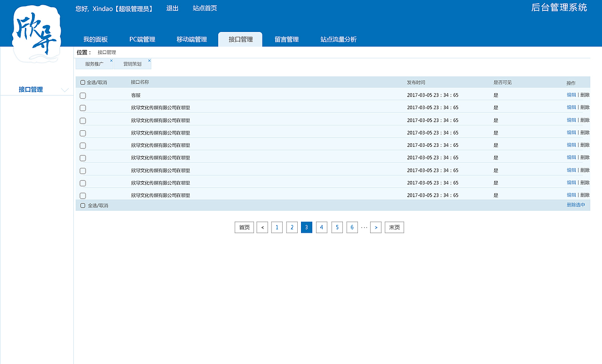Image resolution: width=602 pixels, height=364 pixels.
Task: Click 删除选中 to delete selected items
Action: [x=576, y=205]
